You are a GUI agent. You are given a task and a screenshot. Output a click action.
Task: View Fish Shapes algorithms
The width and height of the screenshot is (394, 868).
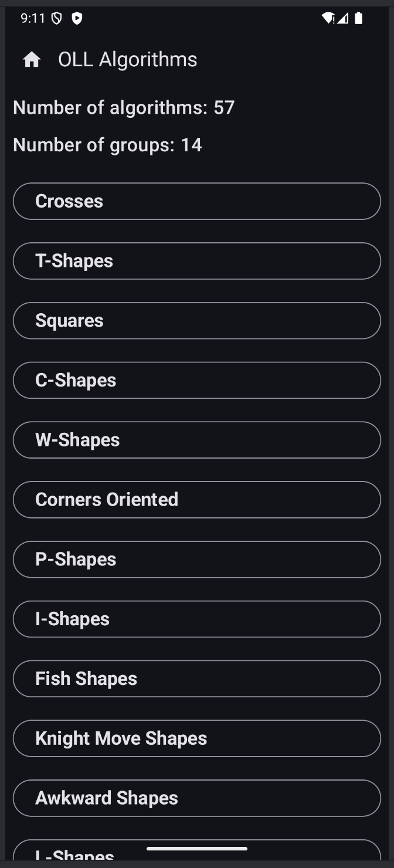pos(196,679)
